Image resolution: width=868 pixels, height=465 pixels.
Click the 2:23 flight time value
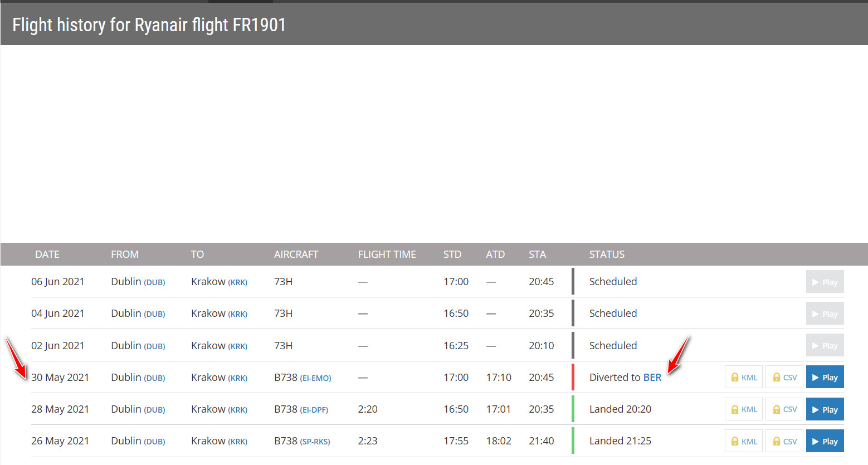pyautogui.click(x=368, y=441)
